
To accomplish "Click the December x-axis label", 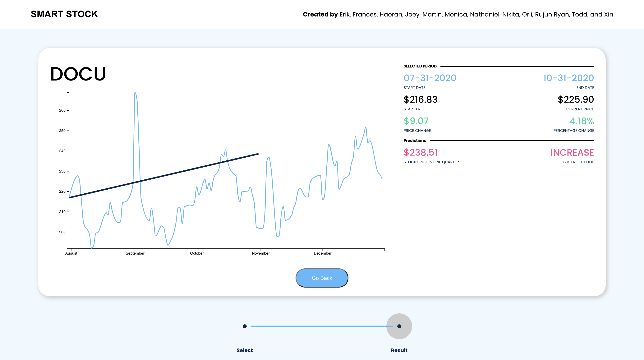I will pyautogui.click(x=323, y=253).
